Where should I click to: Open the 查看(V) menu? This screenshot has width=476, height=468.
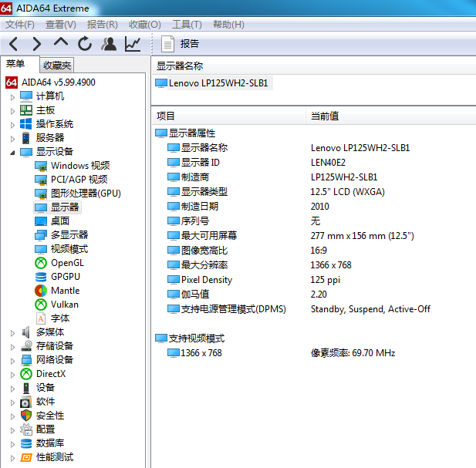tap(61, 24)
